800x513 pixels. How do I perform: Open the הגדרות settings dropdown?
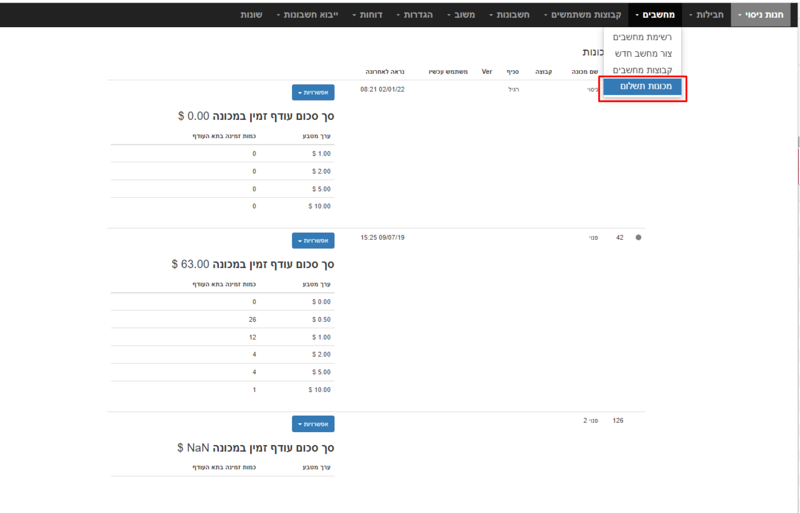414,14
